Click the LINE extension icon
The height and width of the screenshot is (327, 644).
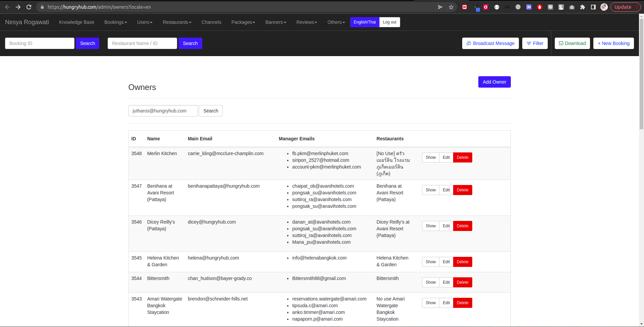pos(550,7)
